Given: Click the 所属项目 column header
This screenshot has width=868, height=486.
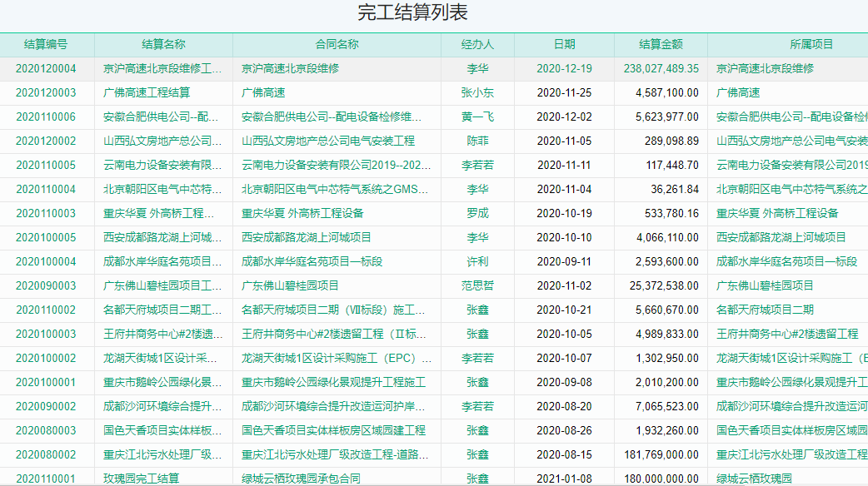Looking at the screenshot, I should click(811, 45).
